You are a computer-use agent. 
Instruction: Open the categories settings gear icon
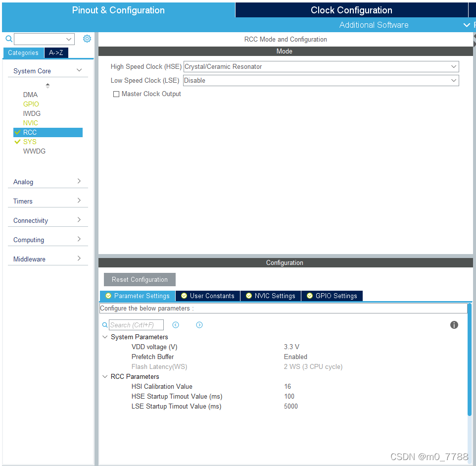(x=87, y=39)
